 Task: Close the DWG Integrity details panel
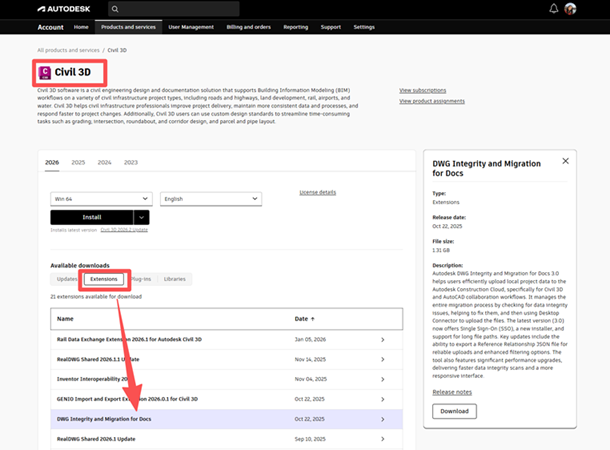pyautogui.click(x=566, y=161)
